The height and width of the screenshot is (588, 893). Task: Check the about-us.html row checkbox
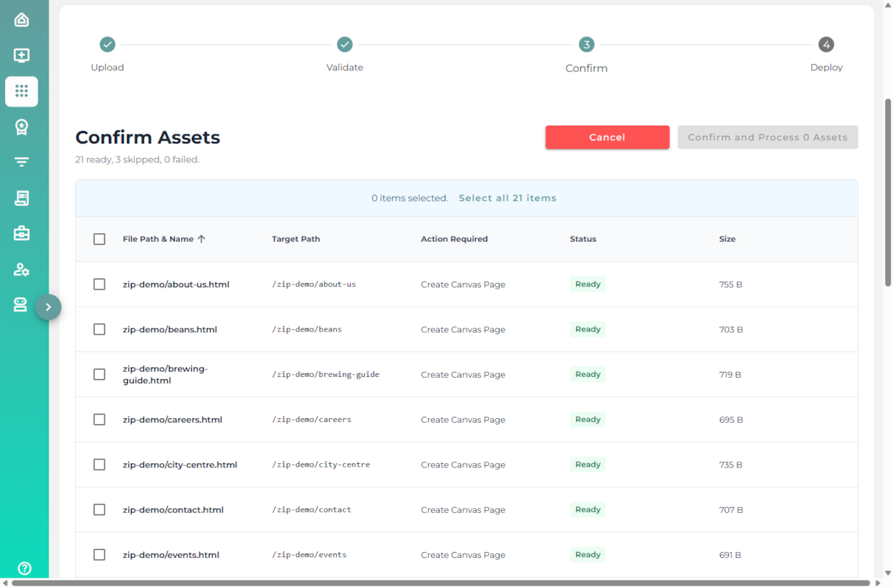99,284
